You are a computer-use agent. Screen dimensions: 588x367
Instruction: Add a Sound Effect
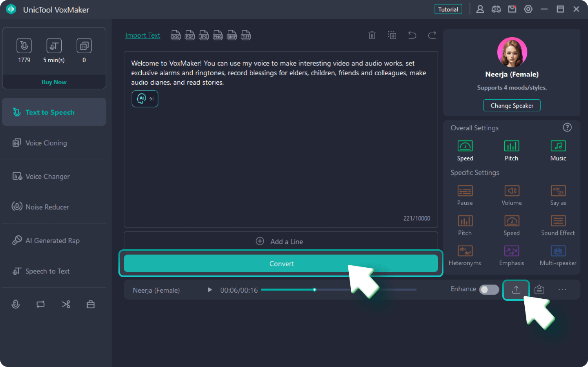point(558,226)
